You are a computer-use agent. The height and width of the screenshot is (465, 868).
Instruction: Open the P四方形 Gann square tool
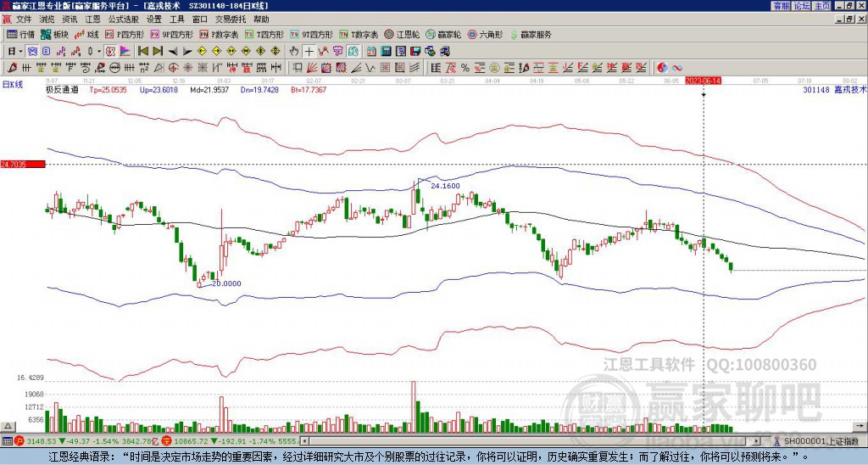[125, 34]
